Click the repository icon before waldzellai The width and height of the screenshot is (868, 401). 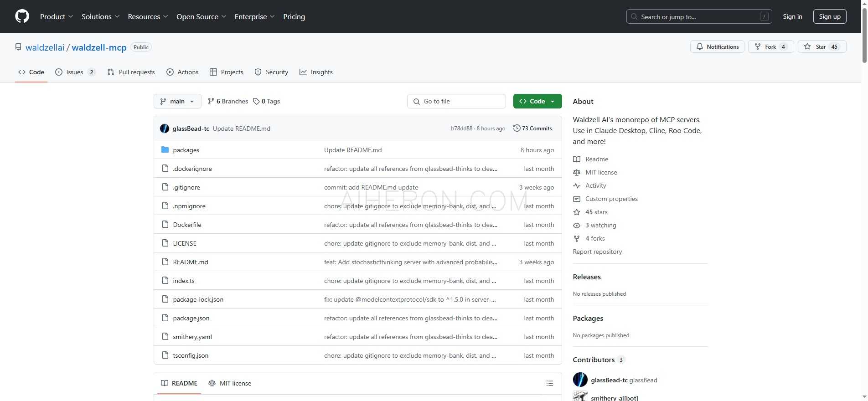[x=18, y=47]
